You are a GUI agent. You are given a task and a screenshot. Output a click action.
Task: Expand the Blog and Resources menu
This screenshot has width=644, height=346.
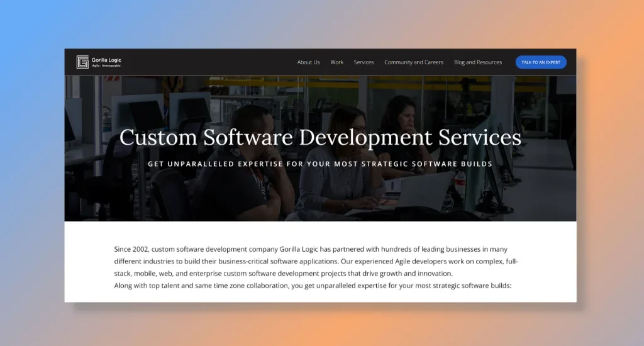pos(478,62)
